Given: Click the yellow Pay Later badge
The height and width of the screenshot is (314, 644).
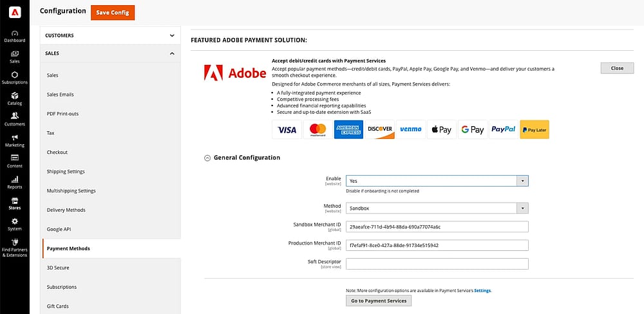Looking at the screenshot, I should click(x=535, y=129).
